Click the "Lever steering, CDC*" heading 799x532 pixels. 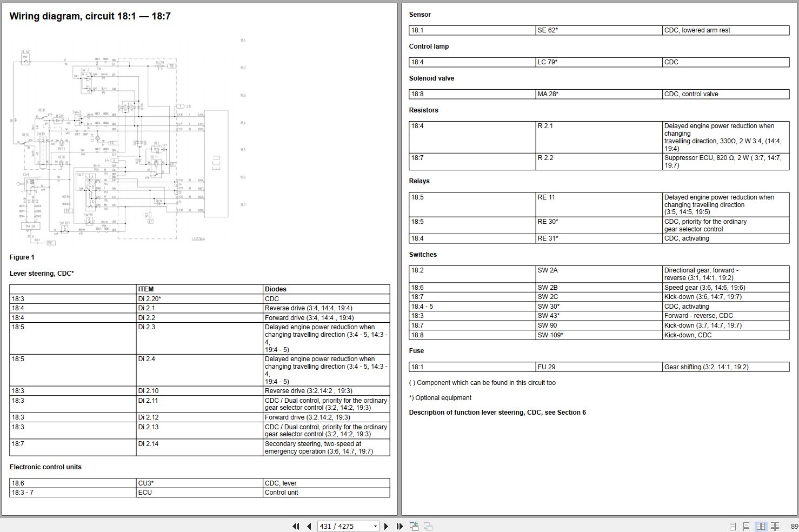click(x=42, y=274)
